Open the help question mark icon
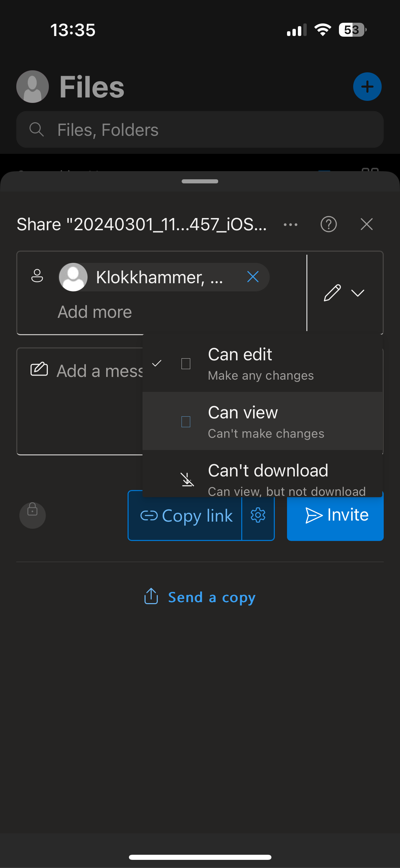400x868 pixels. tap(328, 224)
